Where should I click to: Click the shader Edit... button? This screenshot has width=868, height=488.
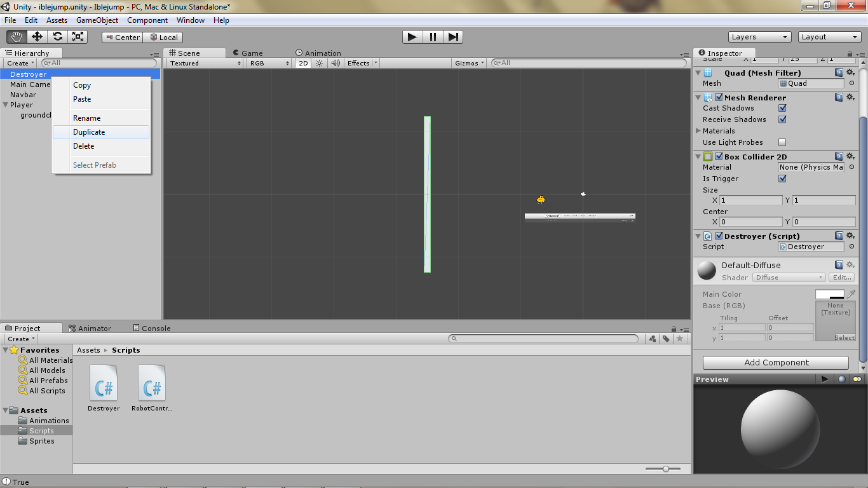pos(842,278)
